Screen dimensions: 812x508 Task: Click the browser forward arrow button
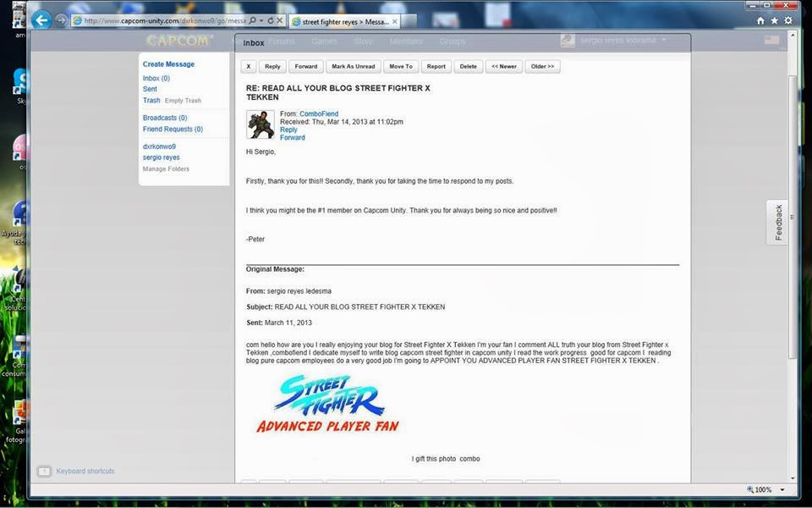coord(61,20)
